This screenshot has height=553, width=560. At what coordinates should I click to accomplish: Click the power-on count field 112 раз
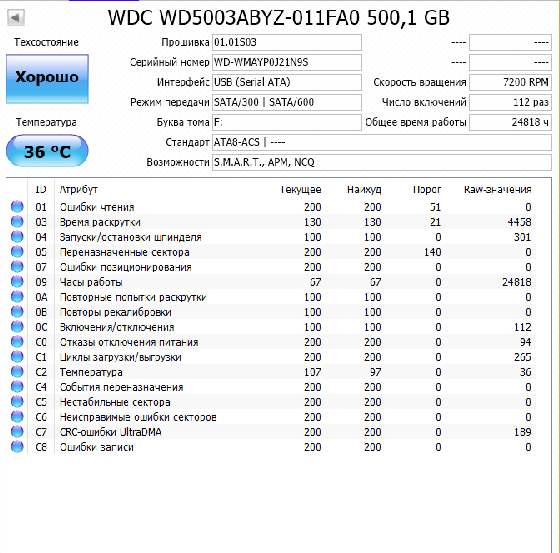(x=510, y=103)
